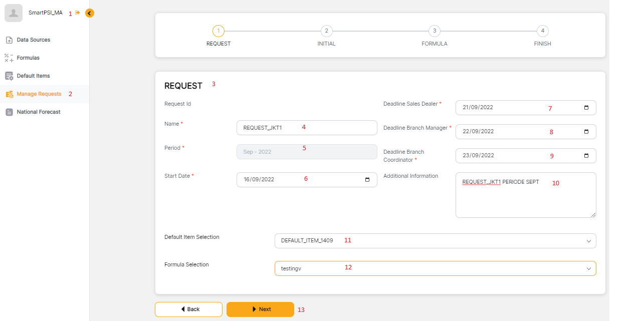Image resolution: width=644 pixels, height=321 pixels.
Task: Open calendar picker for Deadline Sales Dealer
Action: pyautogui.click(x=586, y=108)
